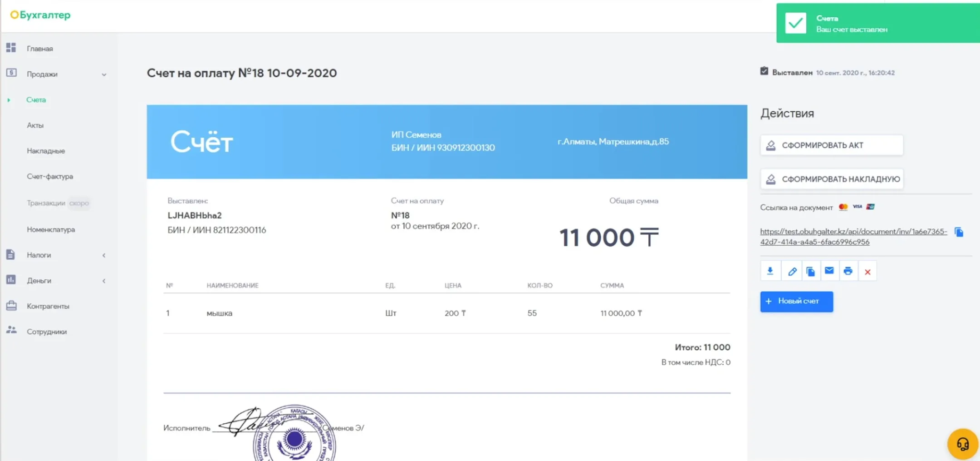Click the address г.Алматы, Матрешкина,д.85
This screenshot has width=980, height=461.
pyautogui.click(x=613, y=142)
